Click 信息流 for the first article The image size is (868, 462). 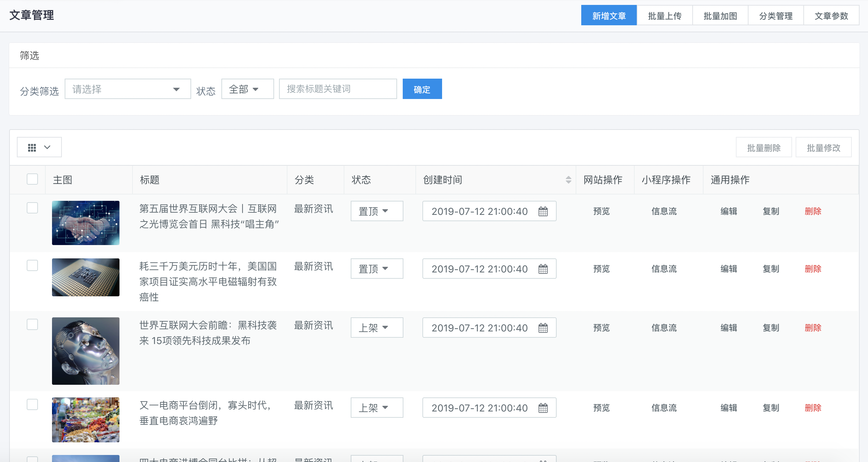coord(664,211)
